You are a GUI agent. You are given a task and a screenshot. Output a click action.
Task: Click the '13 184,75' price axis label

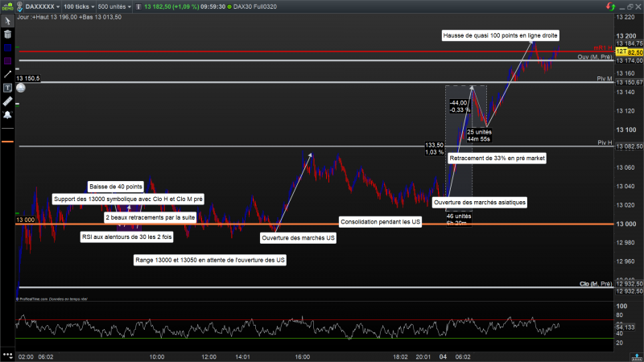point(630,43)
